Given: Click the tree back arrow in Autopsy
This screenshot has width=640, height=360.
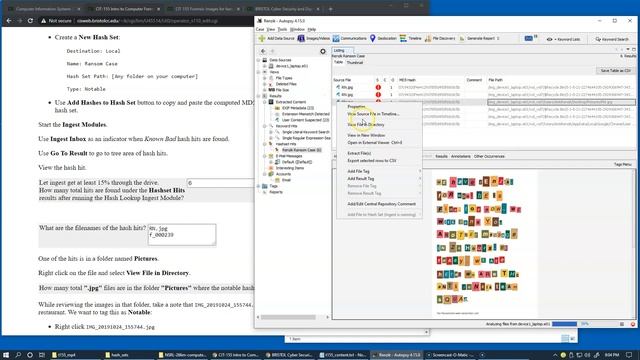Looking at the screenshot, I should tap(263, 51).
